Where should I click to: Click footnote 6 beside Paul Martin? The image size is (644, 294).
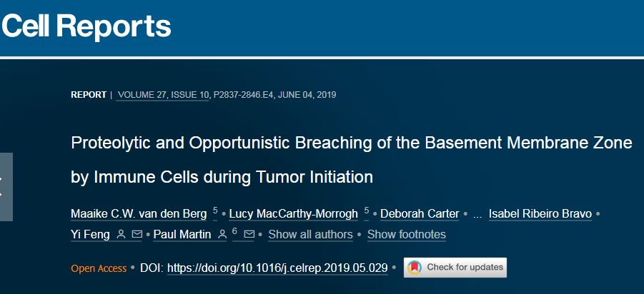coord(234,231)
